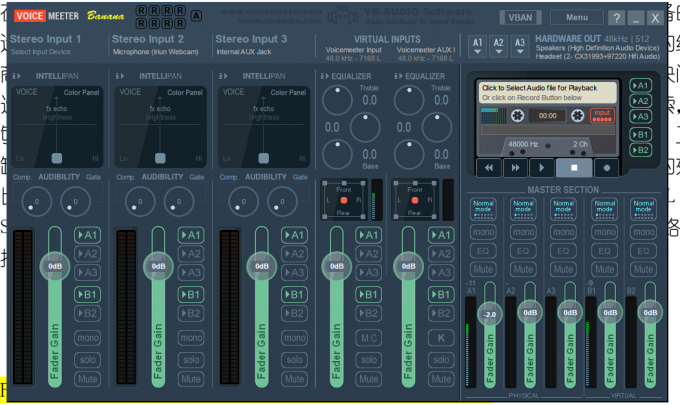Click Stereo Input 1 Comp knob

[x=36, y=202]
